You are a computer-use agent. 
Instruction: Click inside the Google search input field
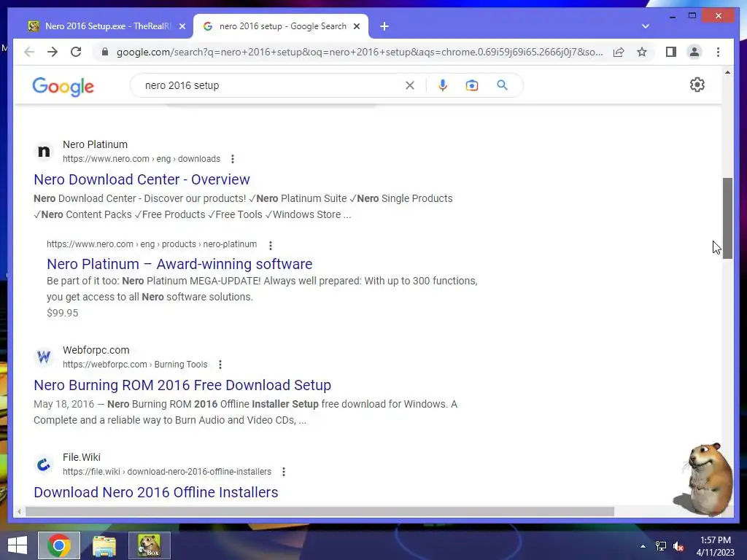point(271,85)
